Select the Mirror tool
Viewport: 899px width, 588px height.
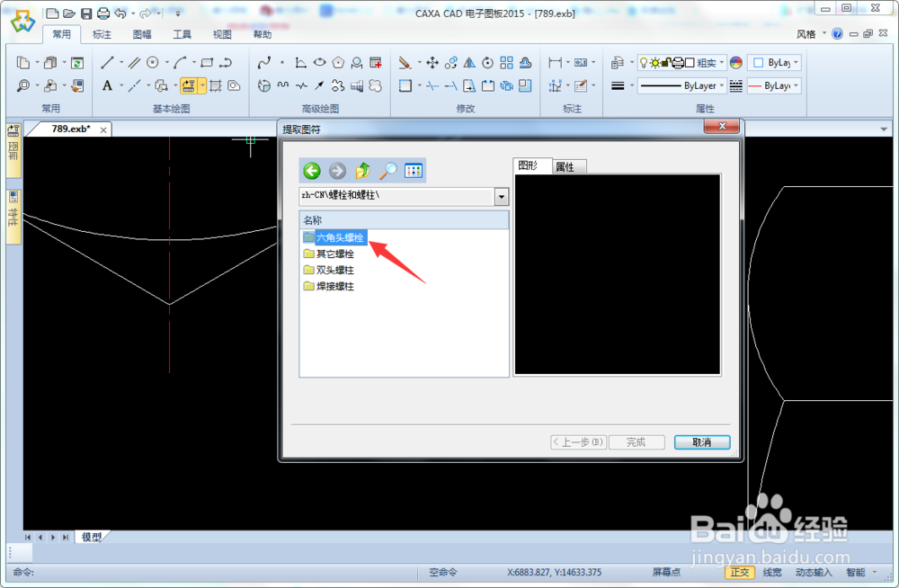[x=469, y=63]
